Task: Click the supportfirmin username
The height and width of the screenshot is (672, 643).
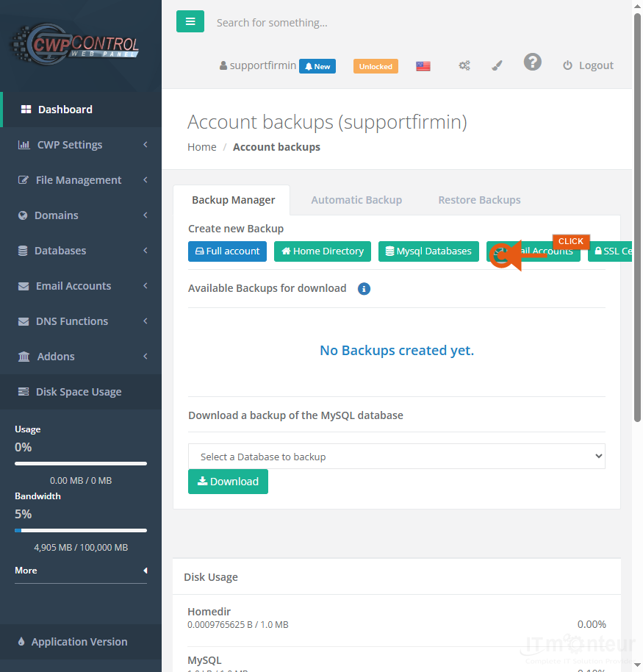Action: [259, 65]
